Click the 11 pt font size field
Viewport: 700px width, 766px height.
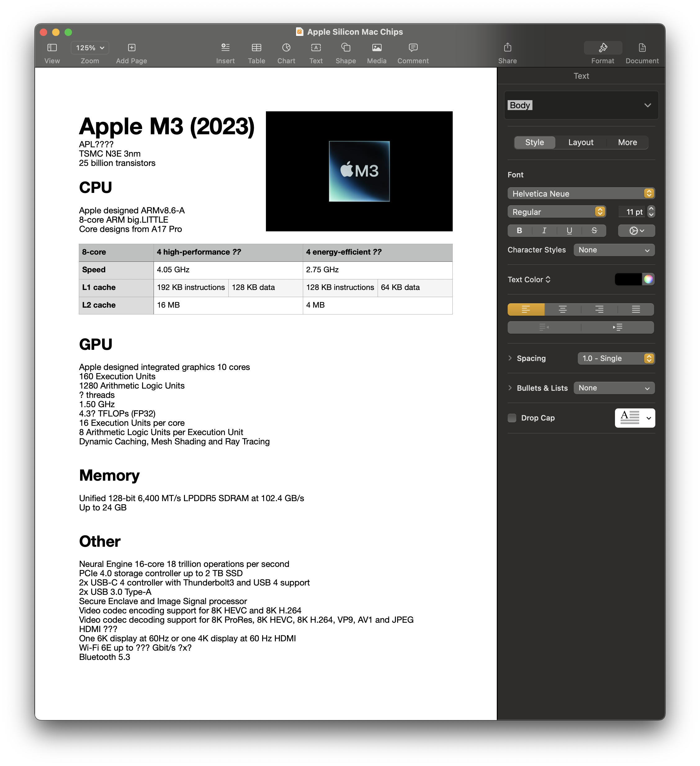coord(631,212)
